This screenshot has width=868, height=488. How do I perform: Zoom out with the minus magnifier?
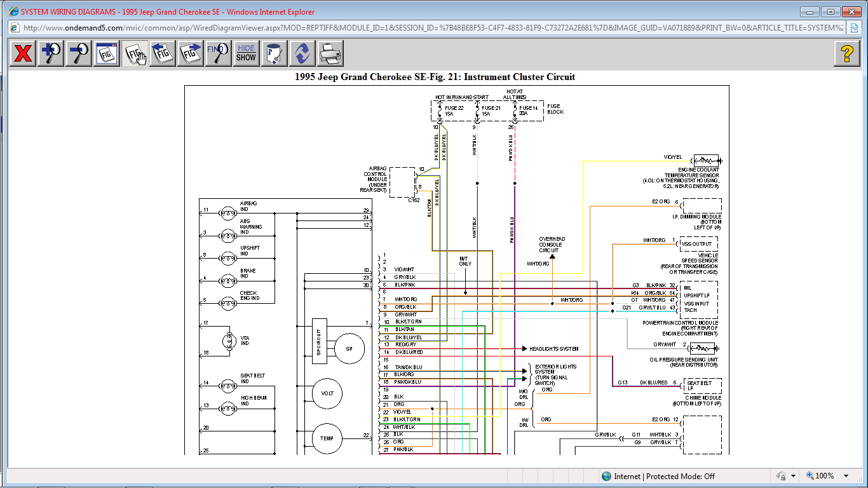pos(79,53)
